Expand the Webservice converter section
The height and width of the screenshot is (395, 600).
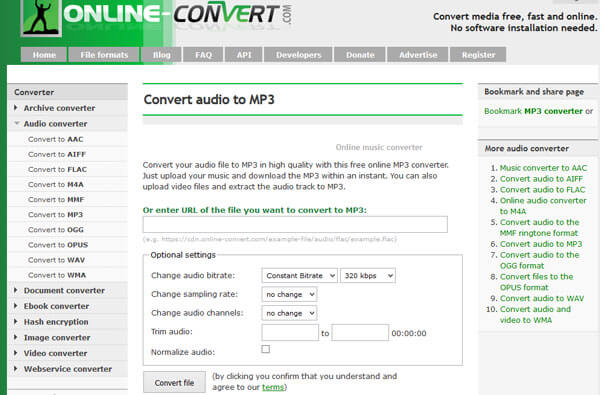pyautogui.click(x=68, y=369)
